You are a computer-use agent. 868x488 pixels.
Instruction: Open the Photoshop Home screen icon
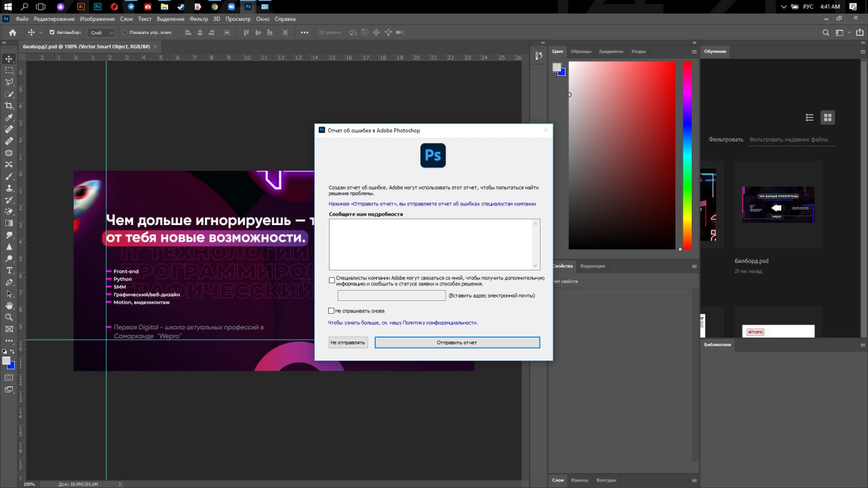(x=12, y=33)
